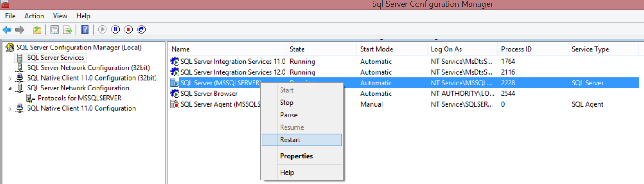
Task: Stop the service with the toolbar icon
Action: point(129,30)
